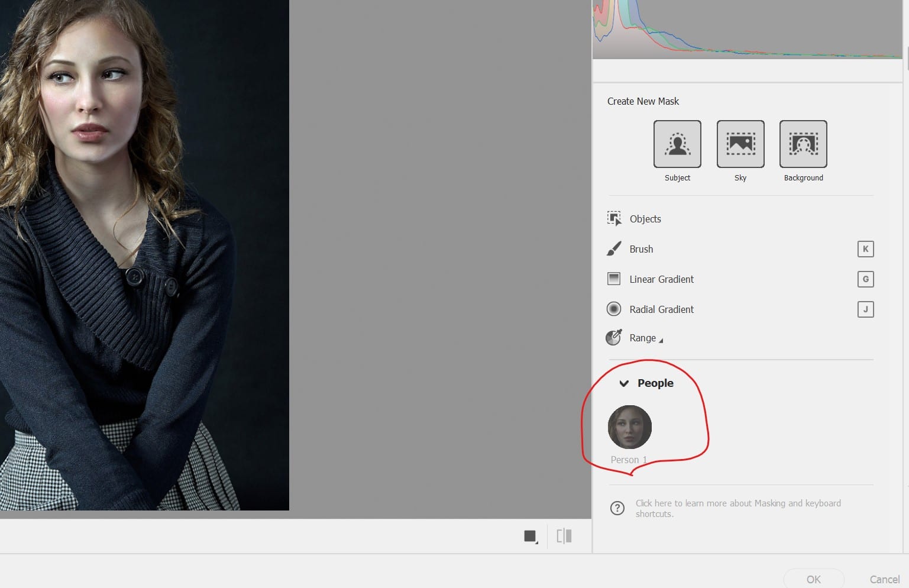Image resolution: width=909 pixels, height=588 pixels.
Task: Expand the Range mask options triangle
Action: click(x=662, y=340)
